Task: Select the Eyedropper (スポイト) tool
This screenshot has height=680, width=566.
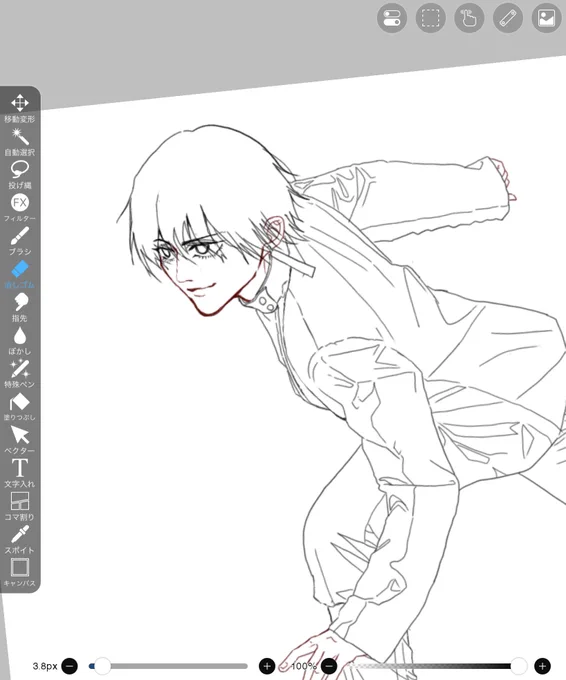Action: pyautogui.click(x=20, y=539)
